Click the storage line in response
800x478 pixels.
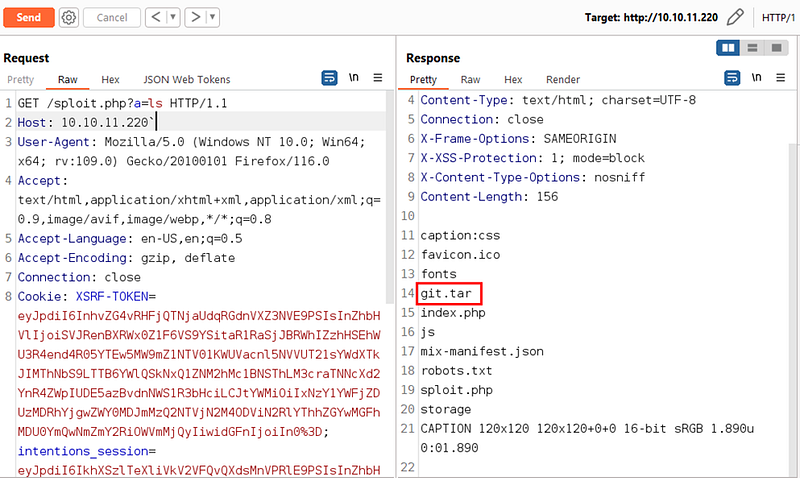point(446,410)
